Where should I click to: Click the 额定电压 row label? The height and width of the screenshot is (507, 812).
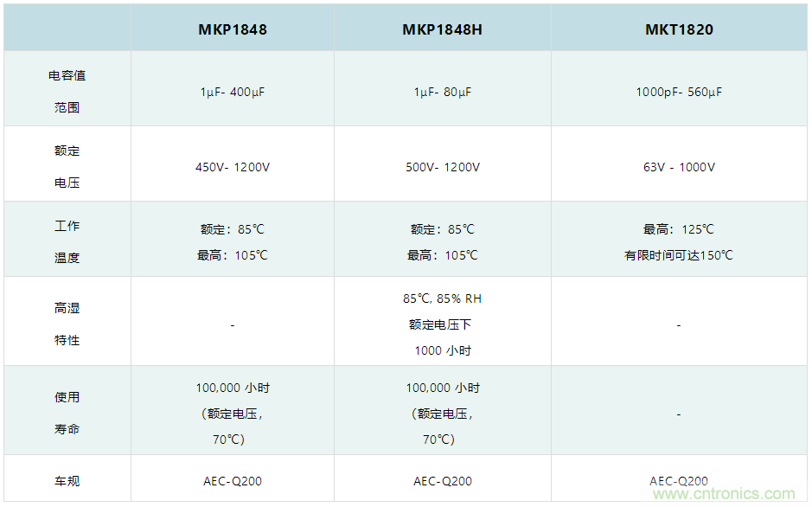coord(67,166)
